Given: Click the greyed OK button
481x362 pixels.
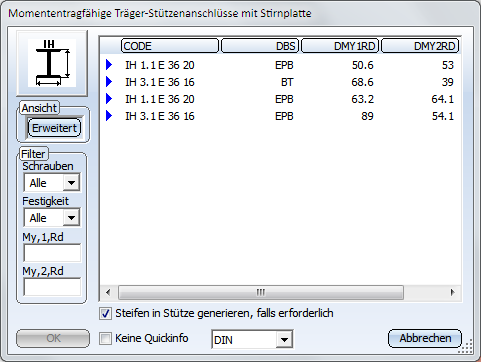Looking at the screenshot, I should click(53, 338).
